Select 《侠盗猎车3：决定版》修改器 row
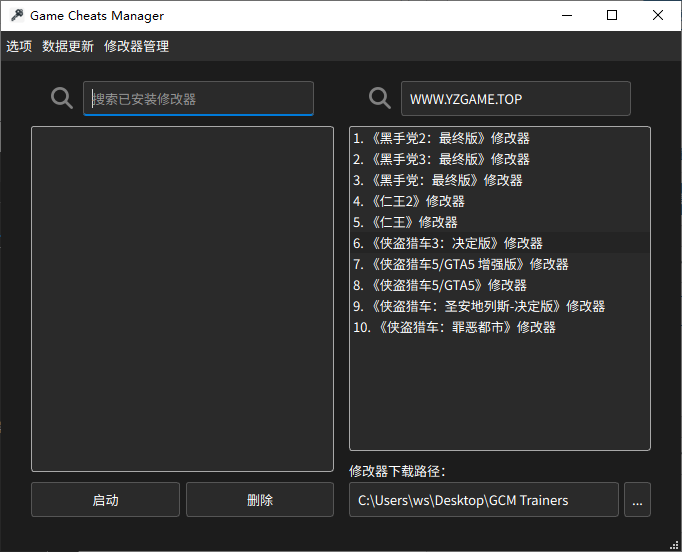 (500, 243)
